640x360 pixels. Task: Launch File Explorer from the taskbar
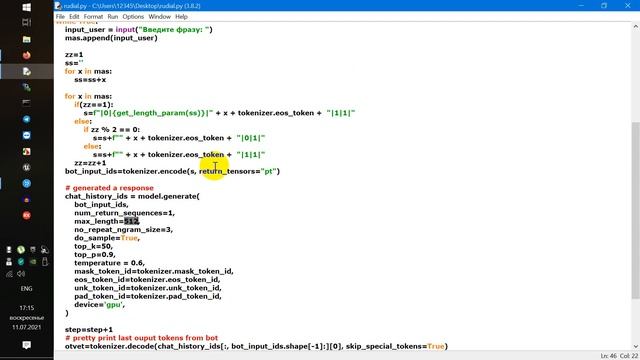coord(27,39)
